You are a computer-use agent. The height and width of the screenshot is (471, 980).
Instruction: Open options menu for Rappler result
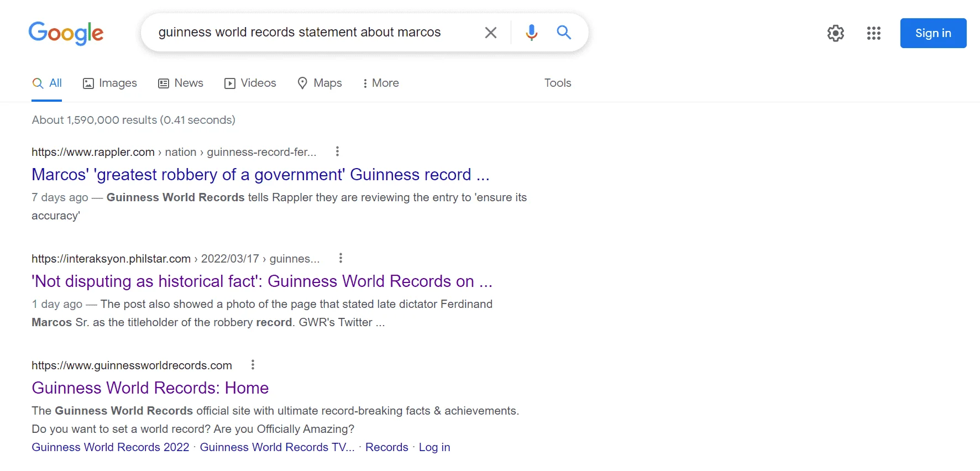click(x=337, y=151)
